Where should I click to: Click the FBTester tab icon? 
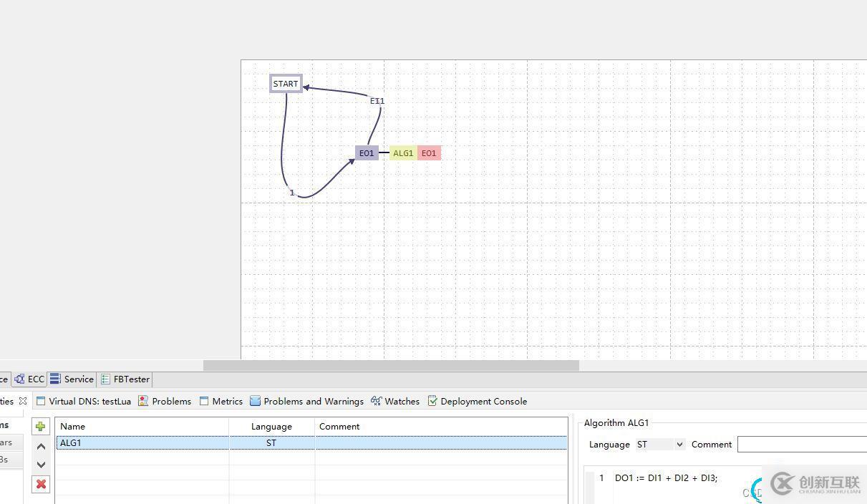105,379
